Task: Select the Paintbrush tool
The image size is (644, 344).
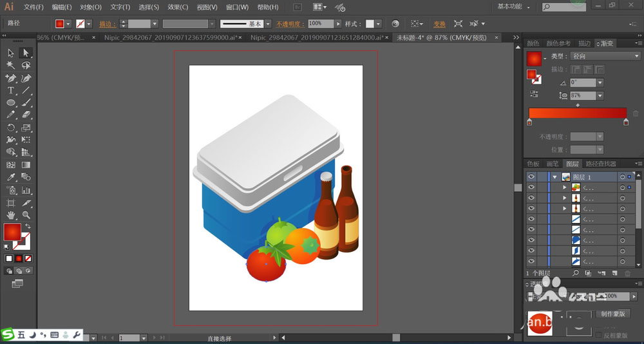Action: click(26, 102)
